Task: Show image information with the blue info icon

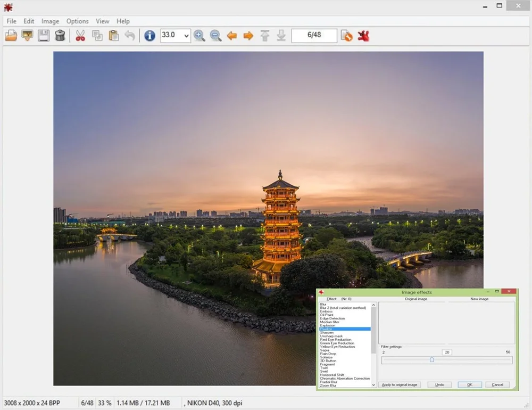Action: pos(149,36)
